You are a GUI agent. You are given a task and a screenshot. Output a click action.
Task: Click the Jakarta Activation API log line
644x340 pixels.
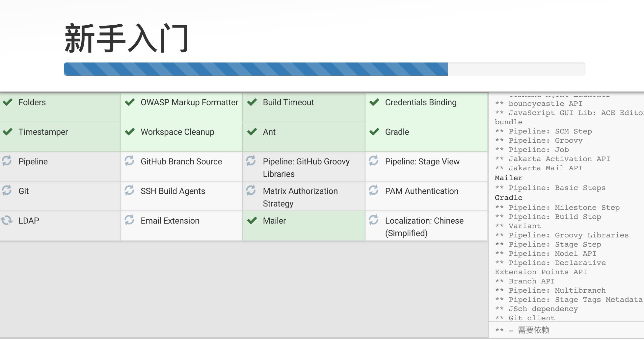552,159
